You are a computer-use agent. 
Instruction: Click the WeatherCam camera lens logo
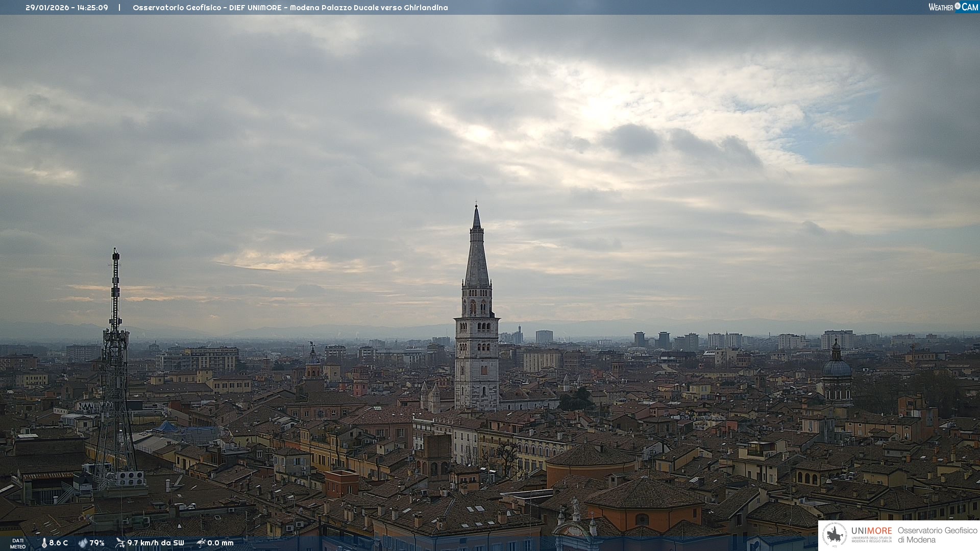(958, 6)
